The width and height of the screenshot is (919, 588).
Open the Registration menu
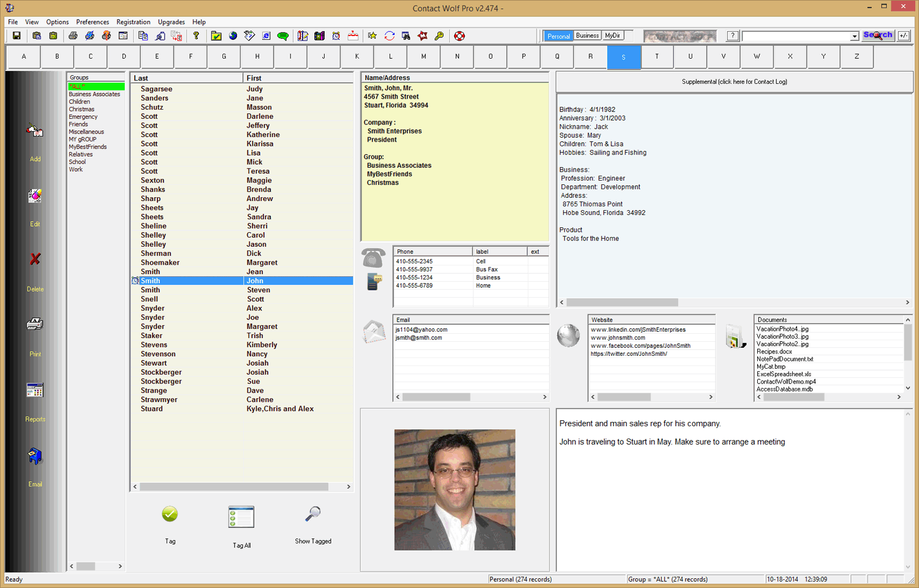coord(134,22)
